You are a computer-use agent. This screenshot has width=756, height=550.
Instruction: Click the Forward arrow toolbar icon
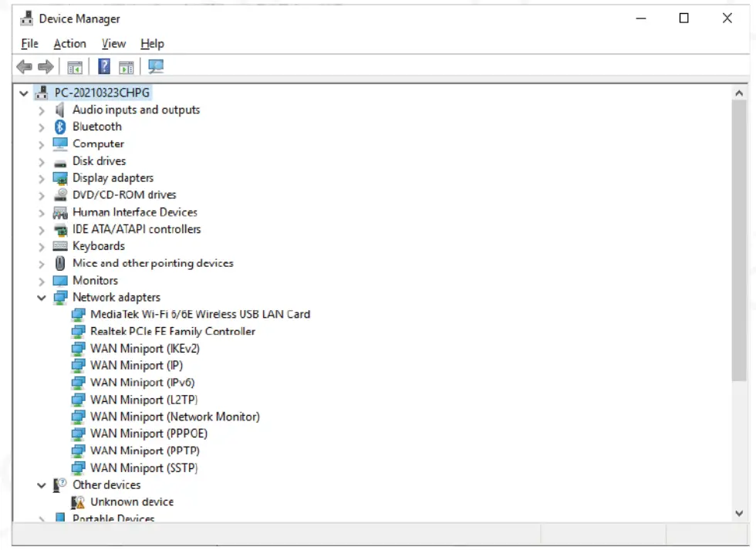46,66
